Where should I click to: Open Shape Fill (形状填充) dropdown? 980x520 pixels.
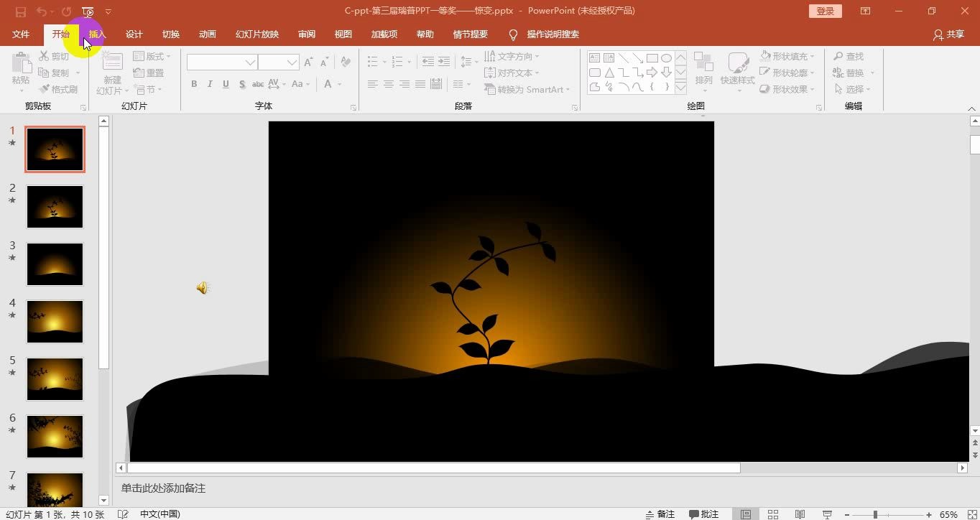tap(788, 56)
